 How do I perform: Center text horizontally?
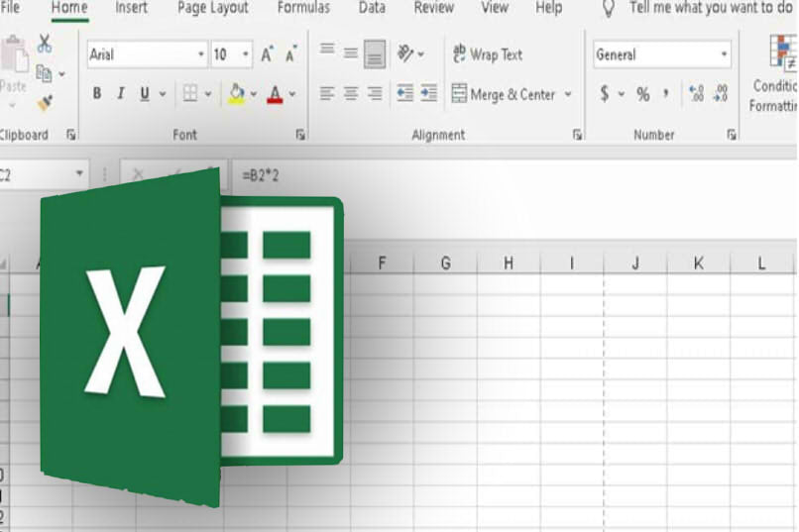[x=351, y=94]
